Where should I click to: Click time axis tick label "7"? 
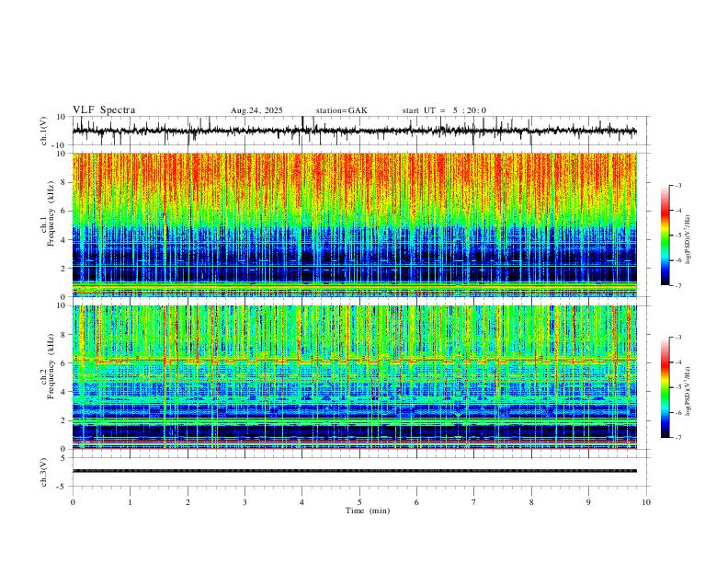pyautogui.click(x=474, y=502)
